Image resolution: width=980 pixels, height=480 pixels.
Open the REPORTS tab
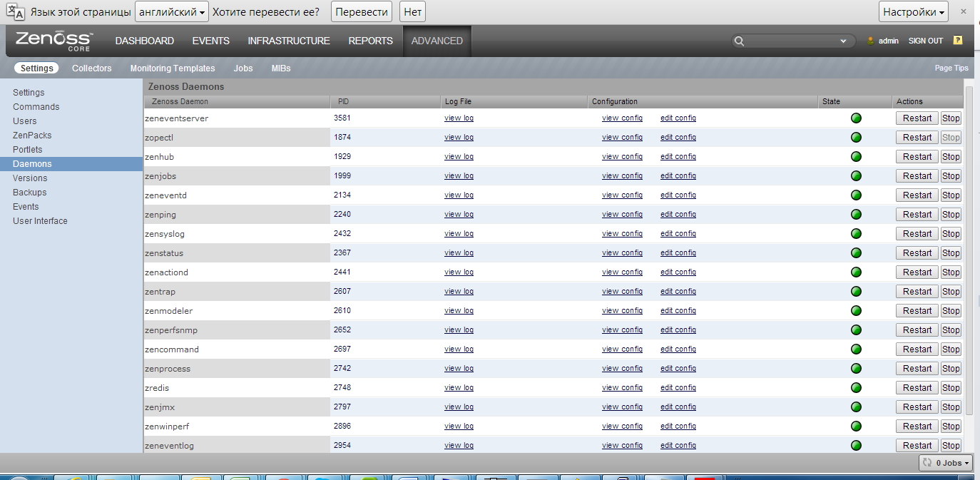tap(371, 41)
